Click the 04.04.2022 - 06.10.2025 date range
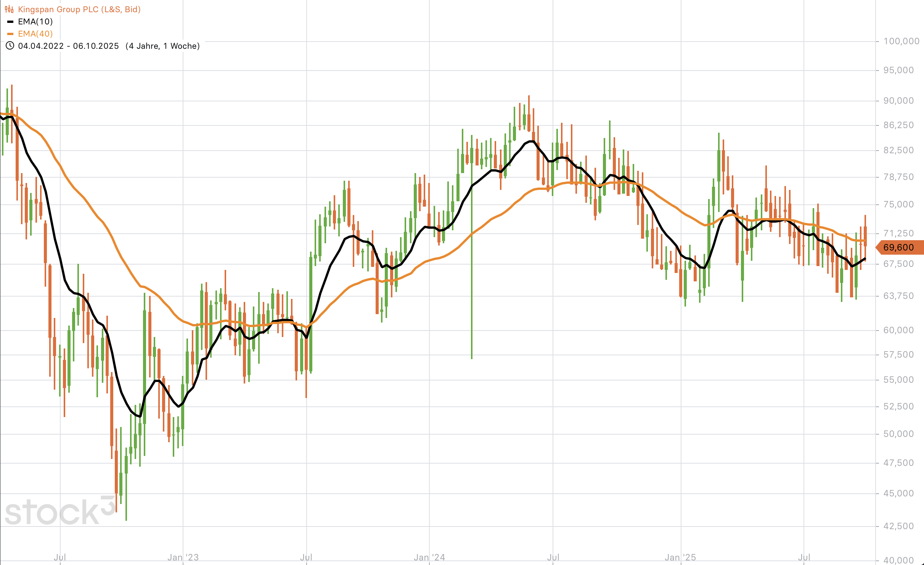Image resolution: width=924 pixels, height=565 pixels. 69,46
